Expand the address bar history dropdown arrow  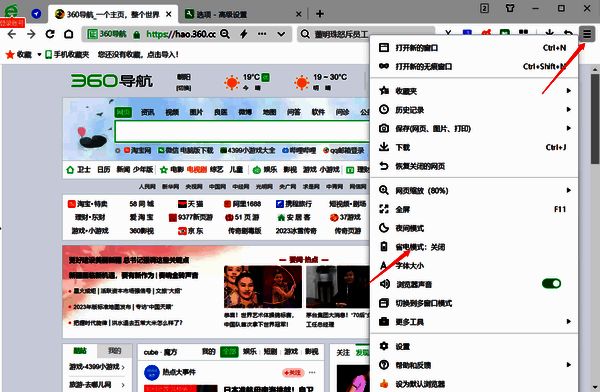tap(281, 34)
